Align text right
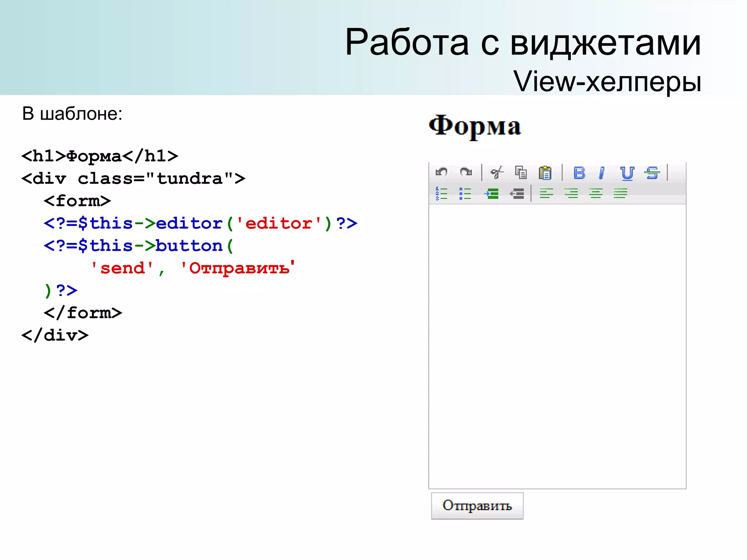 pyautogui.click(x=571, y=193)
